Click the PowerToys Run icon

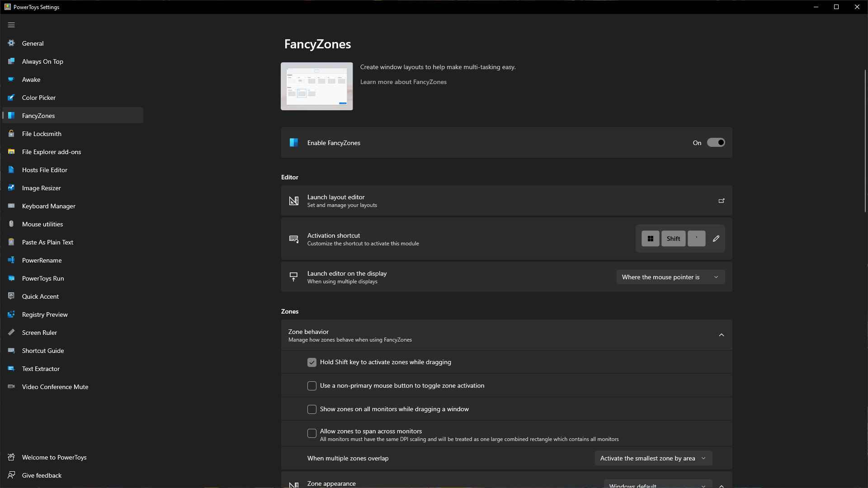coord(11,278)
